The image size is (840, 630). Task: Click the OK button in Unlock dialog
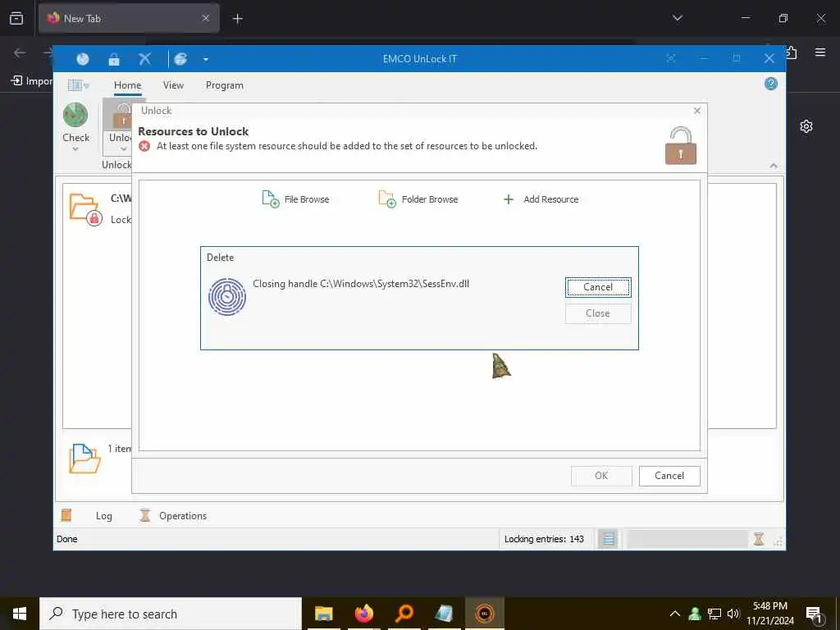(x=601, y=476)
